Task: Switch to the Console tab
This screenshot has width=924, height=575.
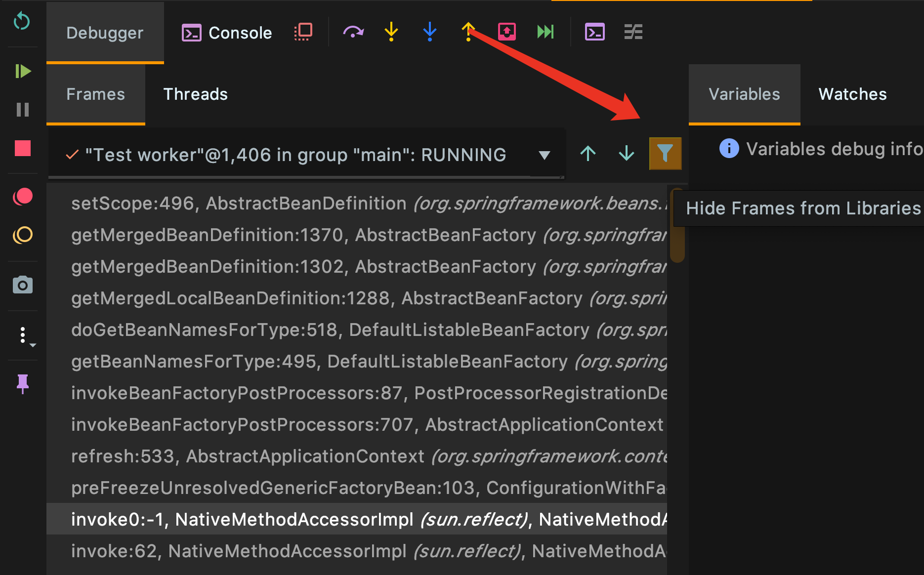Action: point(227,33)
